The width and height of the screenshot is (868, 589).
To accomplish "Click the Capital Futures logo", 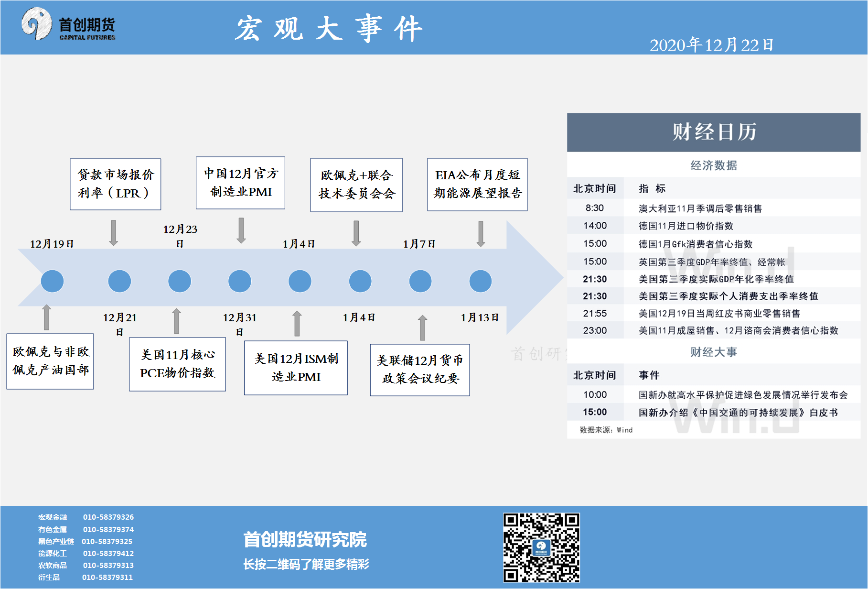I will (x=68, y=24).
